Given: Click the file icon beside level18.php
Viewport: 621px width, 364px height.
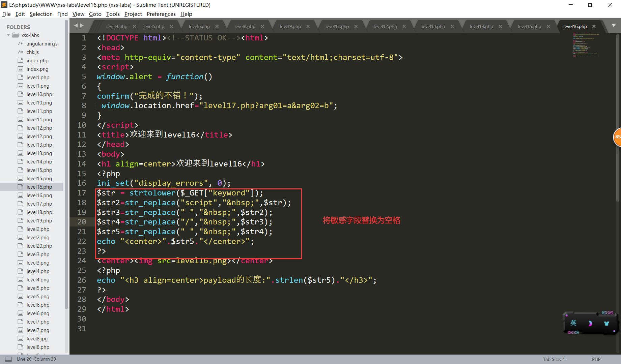Looking at the screenshot, I should [x=21, y=212].
